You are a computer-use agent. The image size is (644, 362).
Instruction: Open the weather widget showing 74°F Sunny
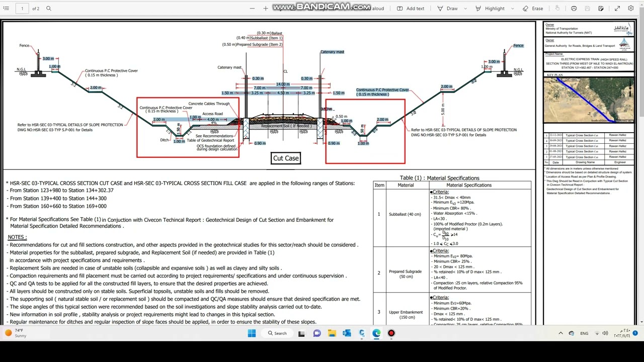pyautogui.click(x=16, y=333)
